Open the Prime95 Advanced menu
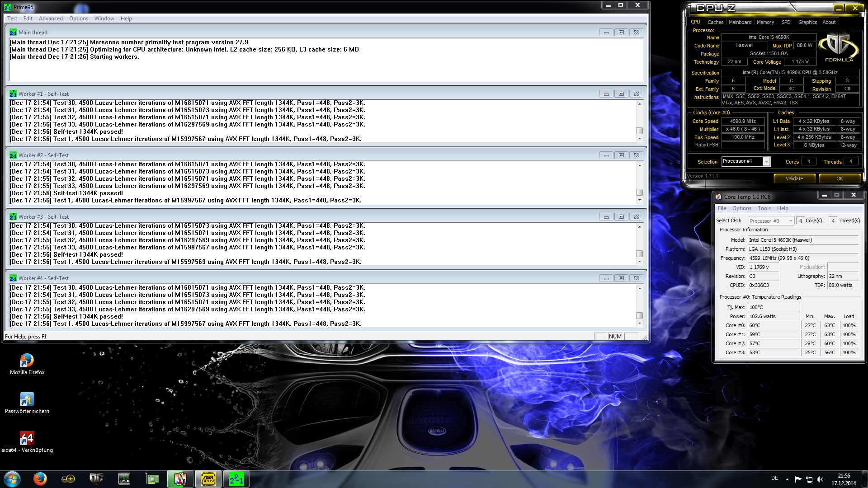Viewport: 868px width, 488px height. coord(51,19)
